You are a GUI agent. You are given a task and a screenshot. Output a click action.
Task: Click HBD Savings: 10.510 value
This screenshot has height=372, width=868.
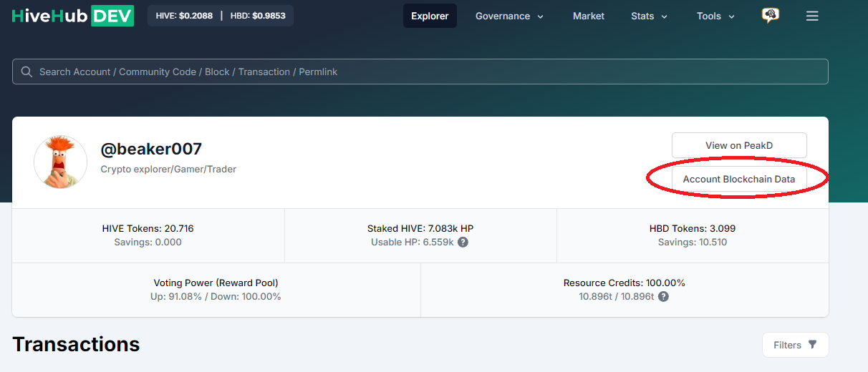tap(693, 243)
